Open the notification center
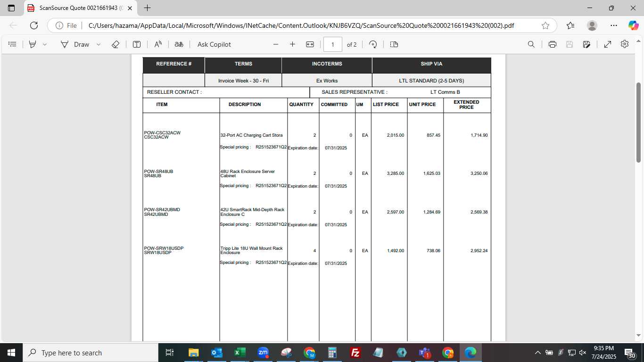The image size is (644, 362). pos(630,353)
